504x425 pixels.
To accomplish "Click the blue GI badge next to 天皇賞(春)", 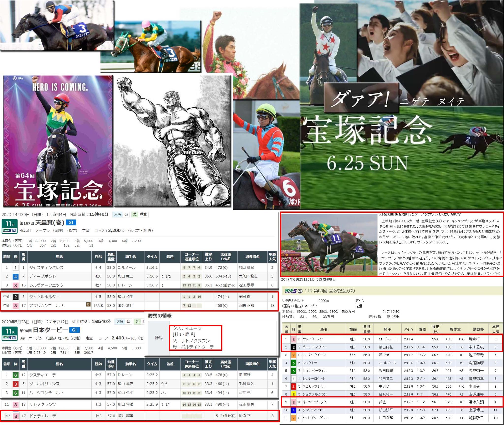I will click(71, 222).
